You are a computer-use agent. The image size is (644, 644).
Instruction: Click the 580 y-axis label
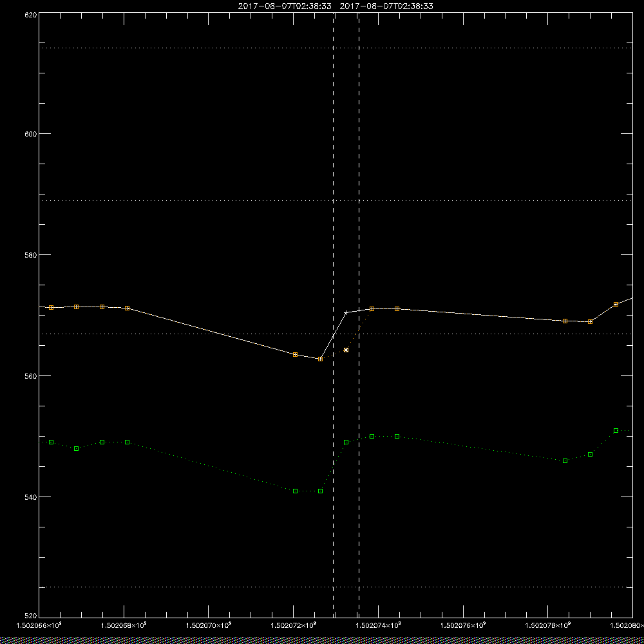(x=31, y=254)
